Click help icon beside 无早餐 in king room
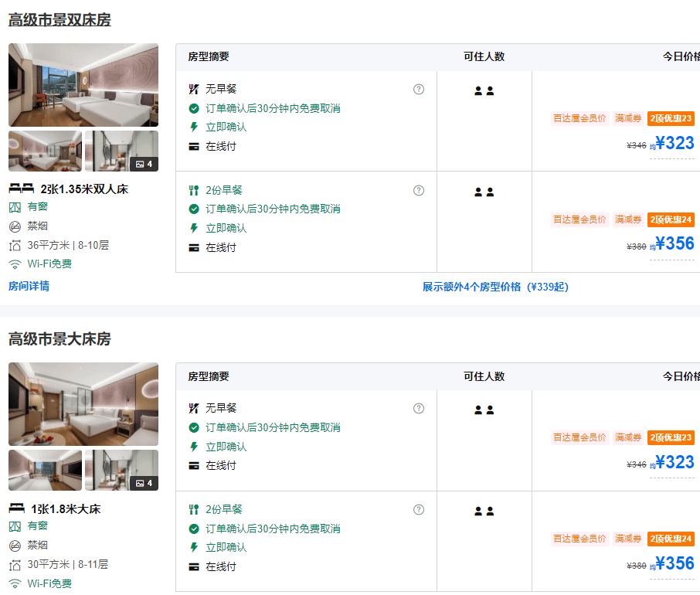This screenshot has height=595, width=700. [419, 408]
